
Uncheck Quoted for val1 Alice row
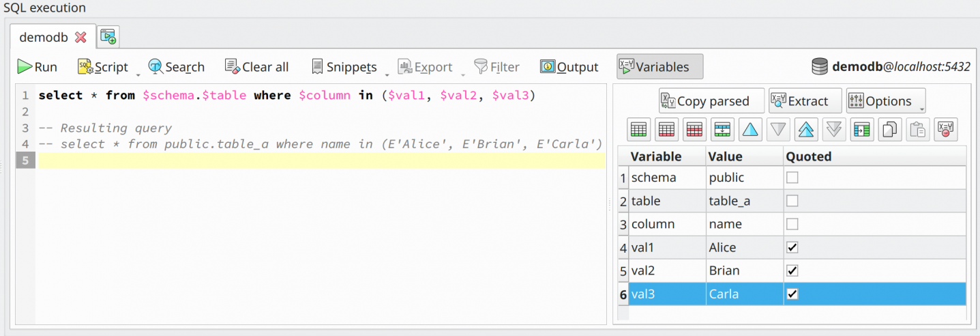792,247
